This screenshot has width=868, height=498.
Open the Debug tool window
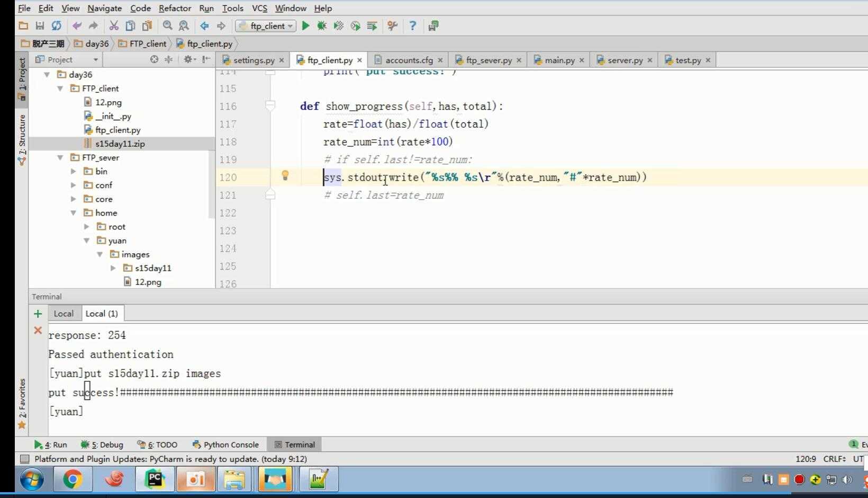coord(102,444)
